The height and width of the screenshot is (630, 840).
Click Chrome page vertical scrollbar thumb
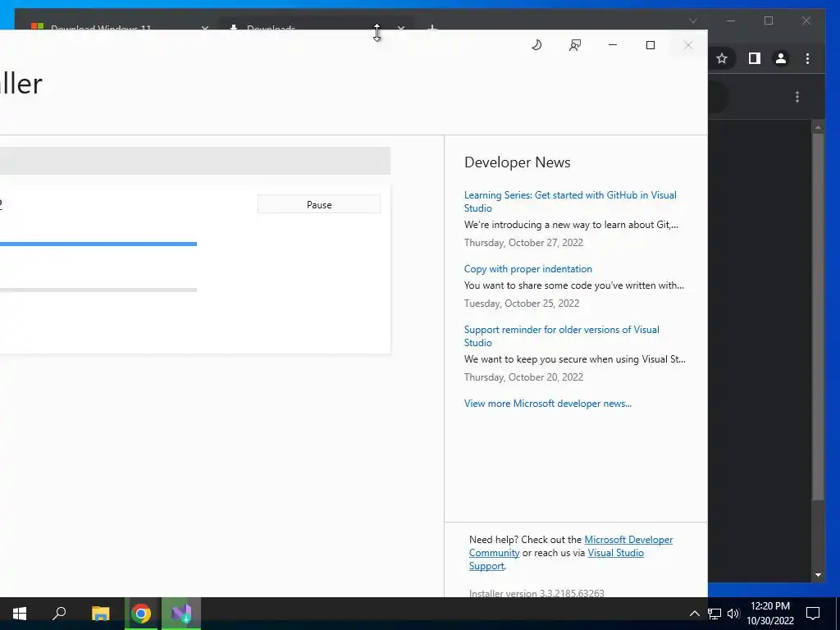pos(818,316)
